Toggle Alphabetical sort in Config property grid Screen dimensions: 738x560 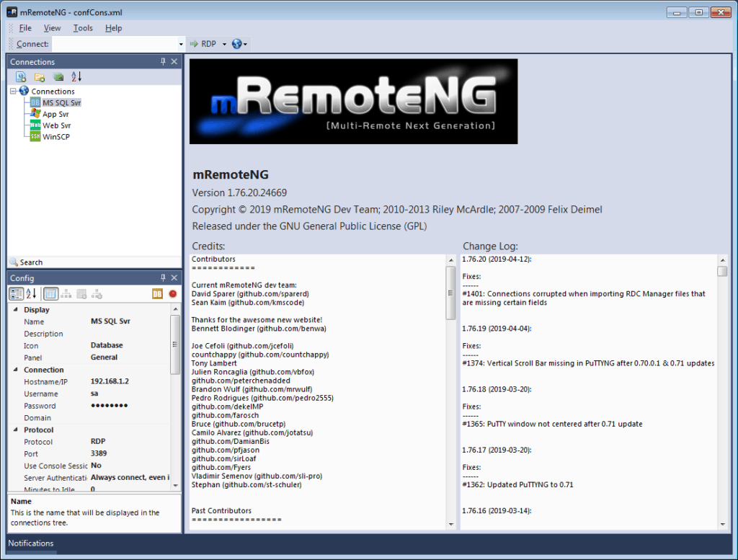(31, 293)
